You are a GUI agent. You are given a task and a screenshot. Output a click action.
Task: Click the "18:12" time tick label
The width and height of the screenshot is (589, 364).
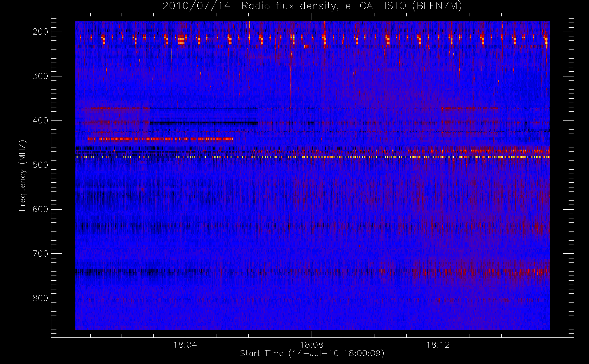click(438, 344)
